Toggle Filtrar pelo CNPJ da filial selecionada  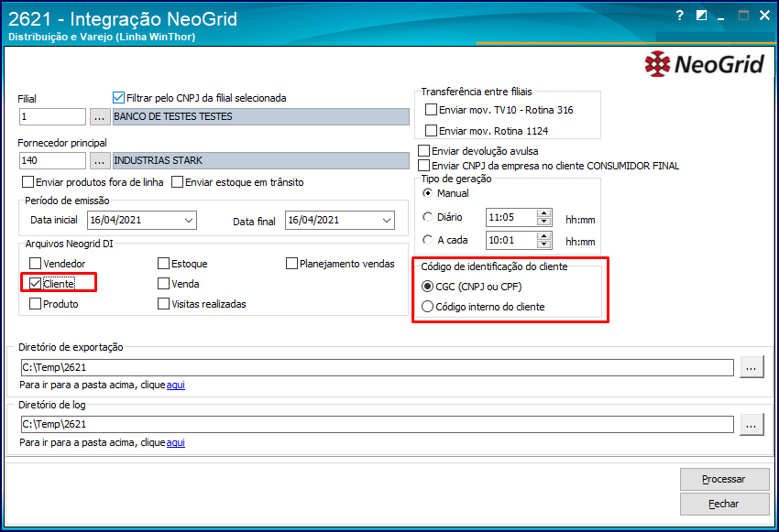[118, 98]
